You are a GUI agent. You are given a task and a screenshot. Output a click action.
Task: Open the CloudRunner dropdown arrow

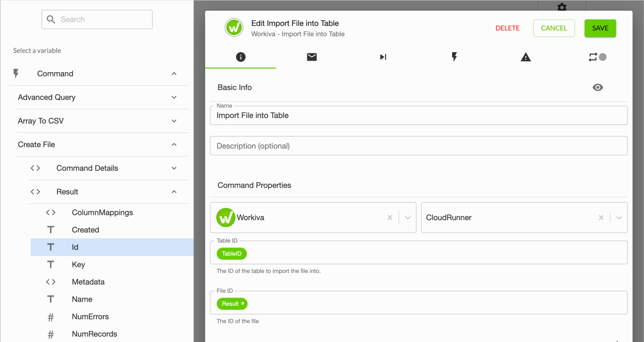tap(619, 218)
